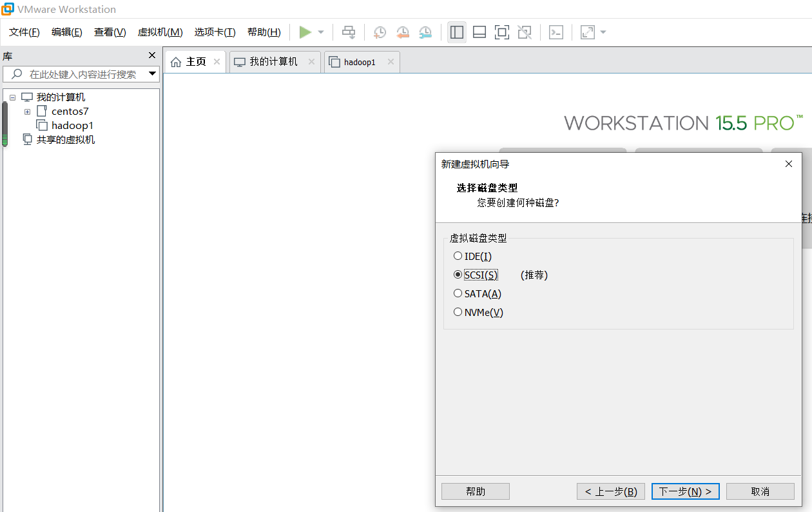
Task: Click the 帮助 button in wizard
Action: click(476, 491)
